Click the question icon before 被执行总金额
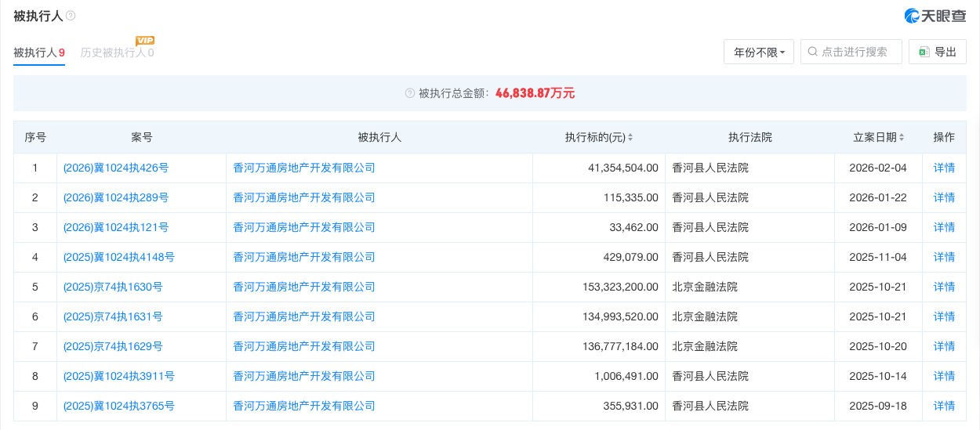Viewport: 980px width, 430px height. (409, 93)
